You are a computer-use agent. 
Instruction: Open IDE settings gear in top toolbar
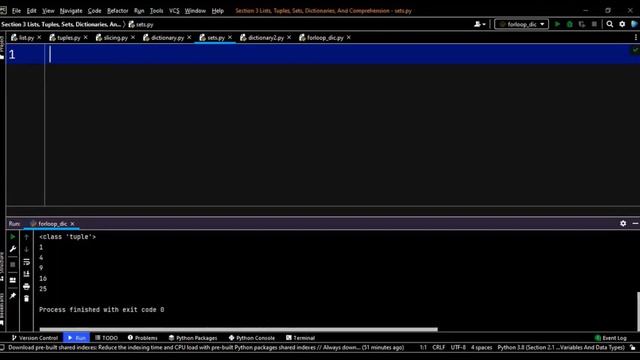click(622, 24)
